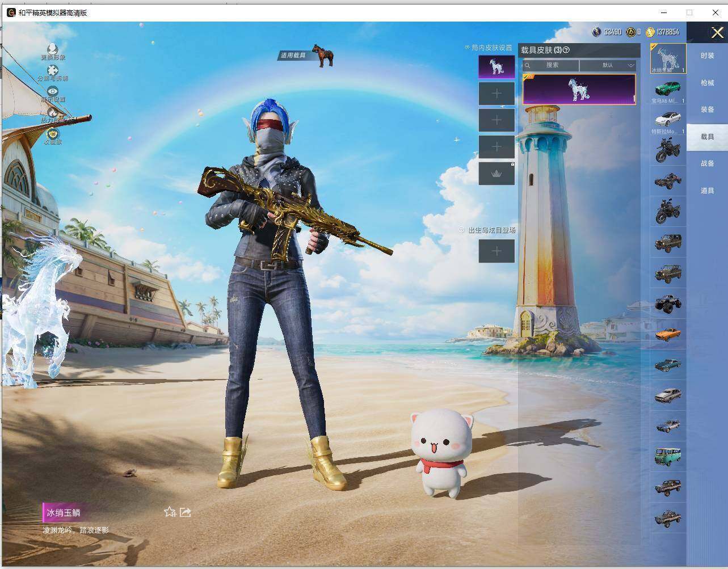Switch to the 装备 tab
The image size is (728, 569).
[x=707, y=109]
